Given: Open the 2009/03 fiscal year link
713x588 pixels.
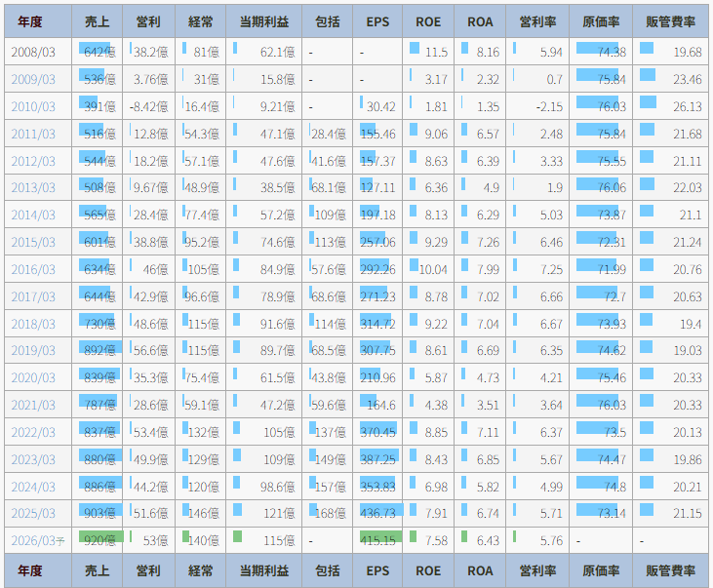Looking at the screenshot, I should (33, 79).
